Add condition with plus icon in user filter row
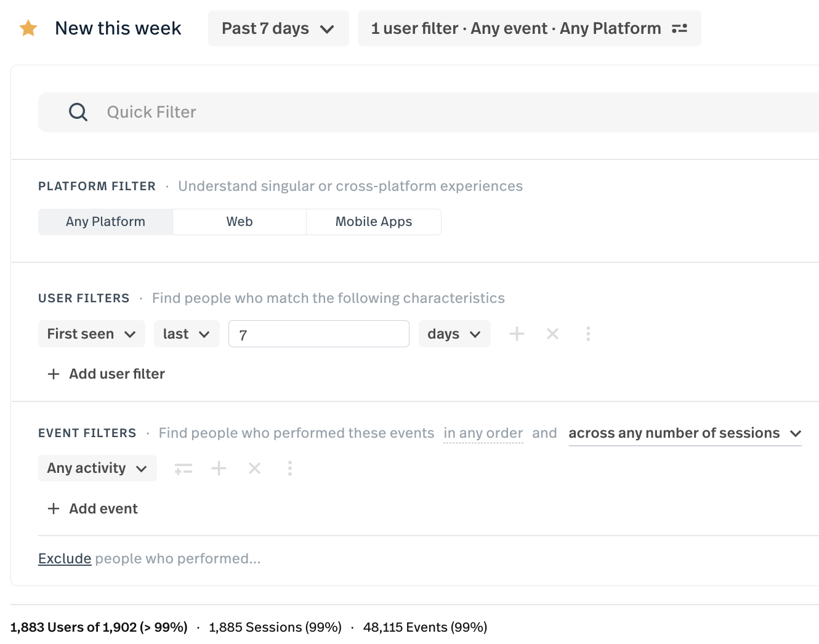The height and width of the screenshot is (644, 819). click(x=517, y=334)
